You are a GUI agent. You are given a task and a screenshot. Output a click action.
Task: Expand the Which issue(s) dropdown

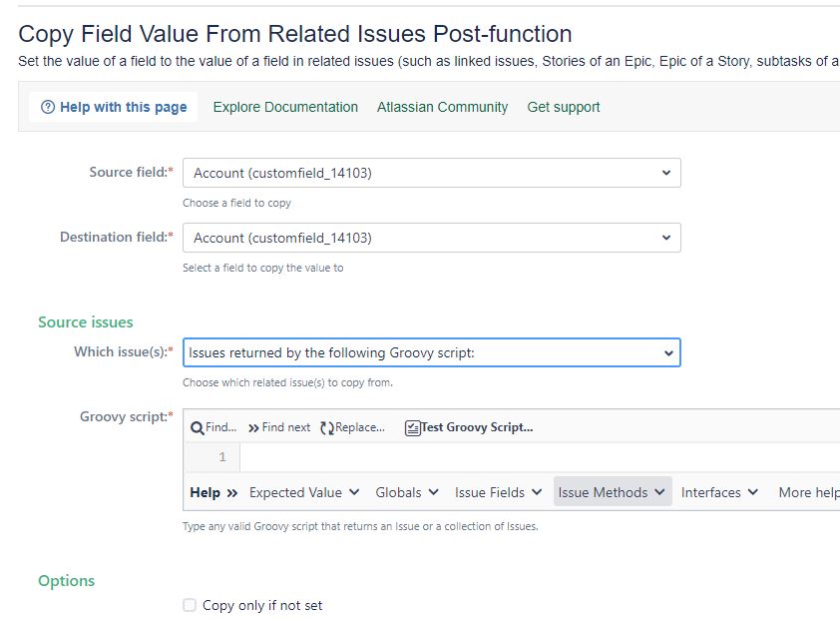(x=432, y=352)
